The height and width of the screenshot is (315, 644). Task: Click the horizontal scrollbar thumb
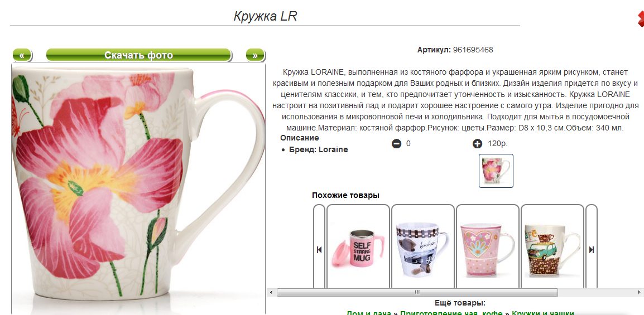(417, 293)
